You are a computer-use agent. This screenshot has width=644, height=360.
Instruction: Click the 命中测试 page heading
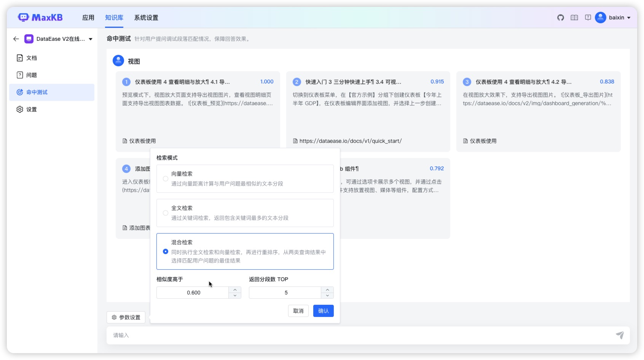pos(119,38)
